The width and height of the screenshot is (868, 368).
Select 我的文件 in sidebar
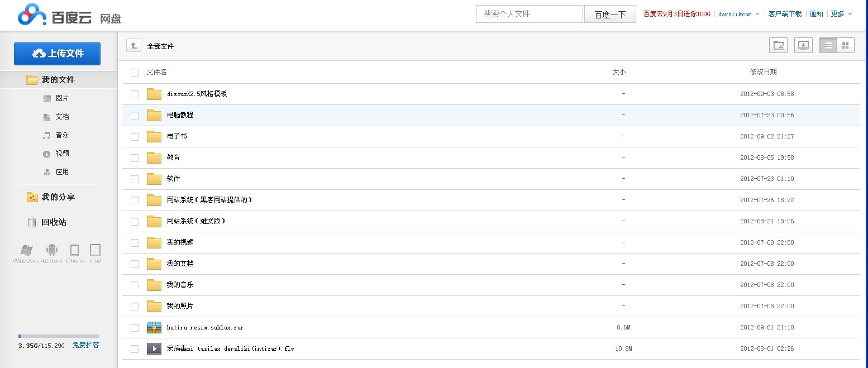58,80
